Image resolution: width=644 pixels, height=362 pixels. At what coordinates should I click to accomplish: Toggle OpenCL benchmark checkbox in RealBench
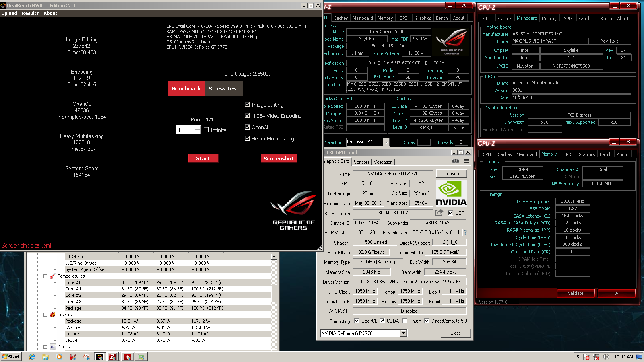click(247, 127)
